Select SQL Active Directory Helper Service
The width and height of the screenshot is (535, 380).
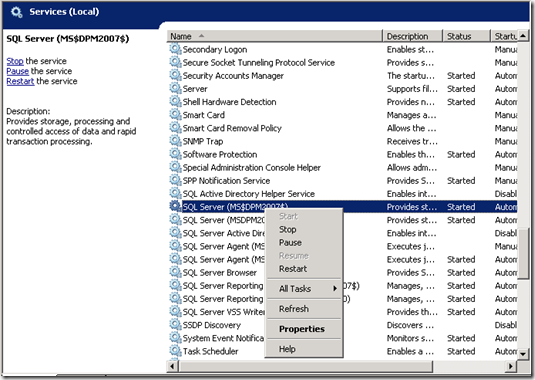(343, 193)
